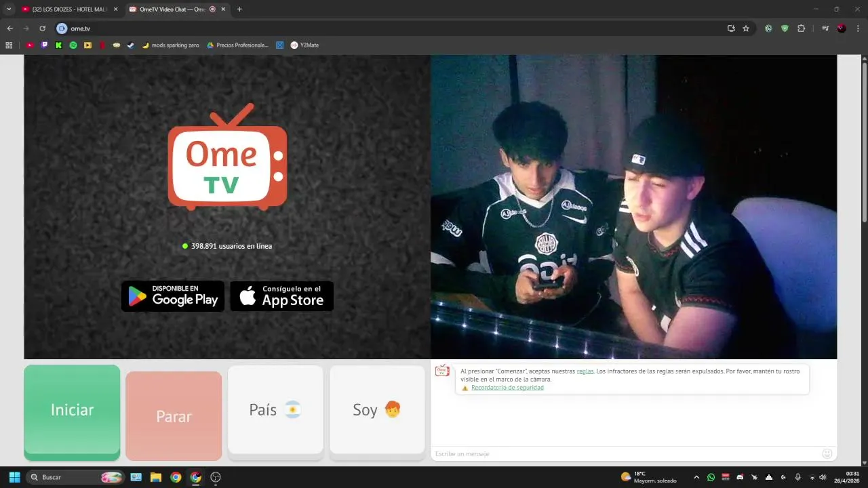The height and width of the screenshot is (488, 868).
Task: Open the apps grid in the bookmarks bar
Action: tap(9, 45)
